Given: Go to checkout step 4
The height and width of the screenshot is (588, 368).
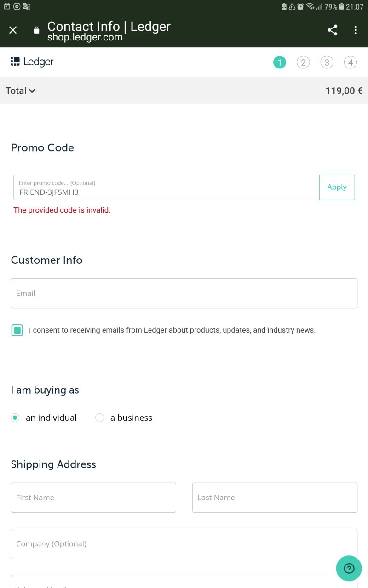Looking at the screenshot, I should tap(351, 62).
